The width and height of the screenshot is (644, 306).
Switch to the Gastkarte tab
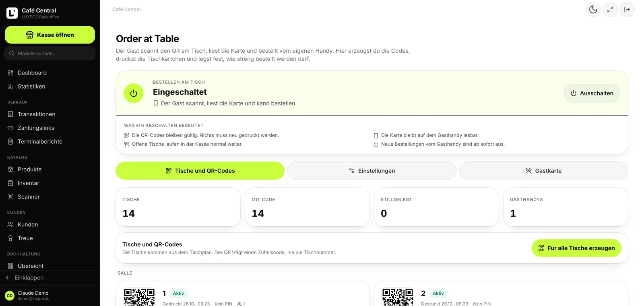coord(543,171)
